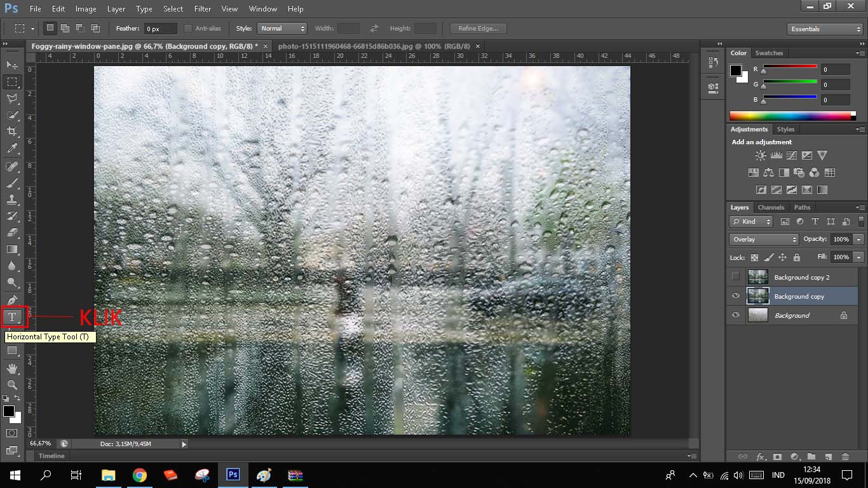868x488 pixels.
Task: Select the Hand tool
Action: click(12, 369)
